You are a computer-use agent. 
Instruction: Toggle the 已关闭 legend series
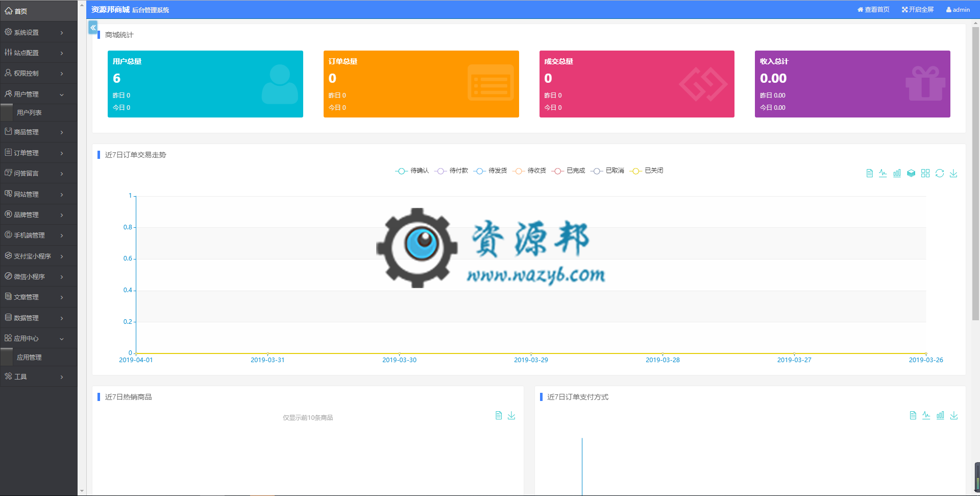646,171
